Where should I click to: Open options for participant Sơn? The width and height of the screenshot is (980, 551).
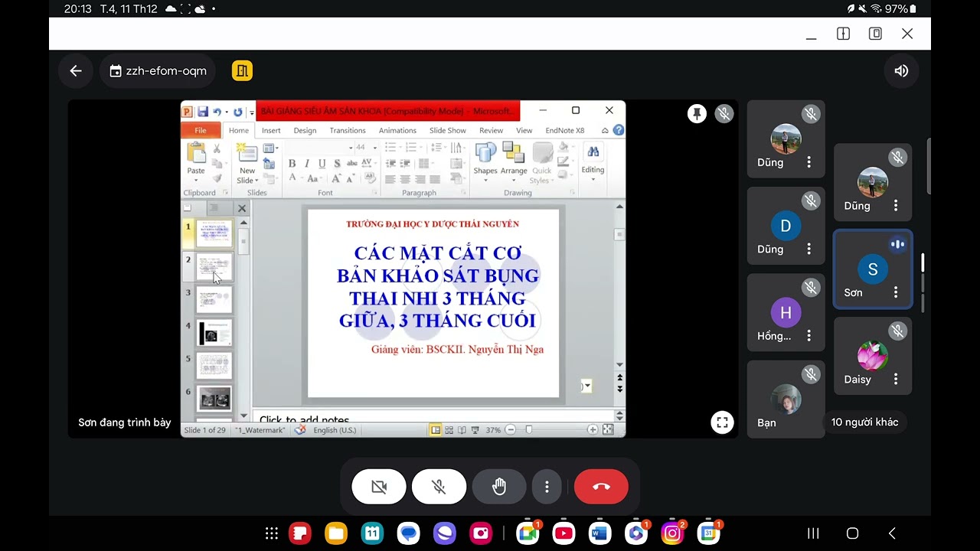point(896,292)
